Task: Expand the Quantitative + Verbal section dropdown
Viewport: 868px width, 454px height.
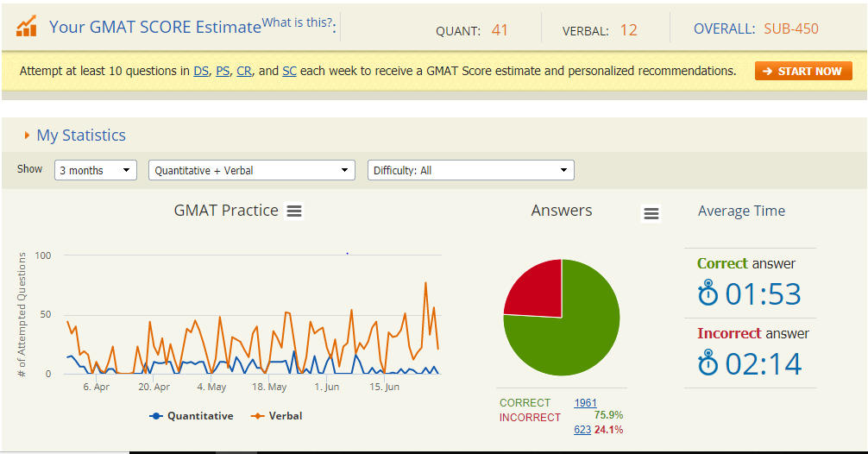Action: tap(251, 171)
